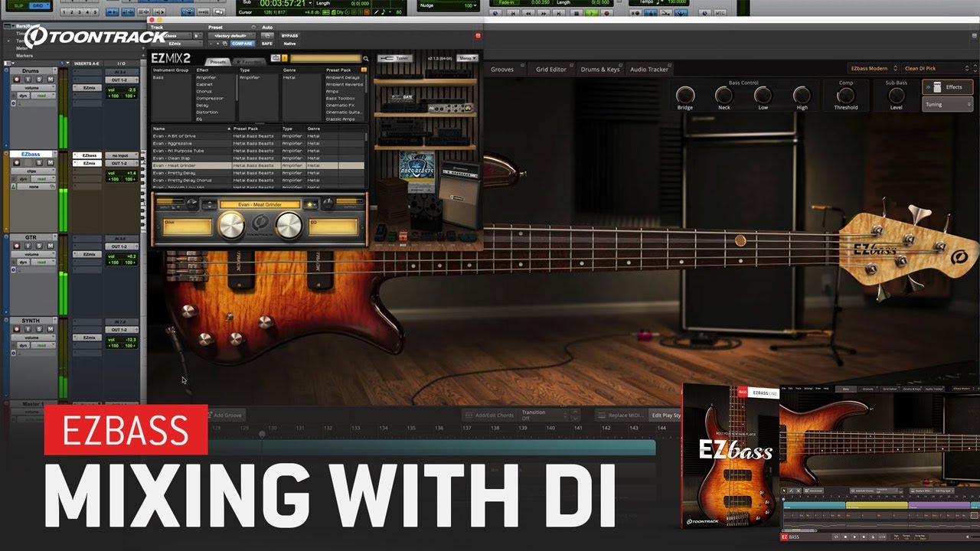Select 'Compressor' in Effect filter list
The height and width of the screenshot is (551, 980).
pyautogui.click(x=210, y=98)
